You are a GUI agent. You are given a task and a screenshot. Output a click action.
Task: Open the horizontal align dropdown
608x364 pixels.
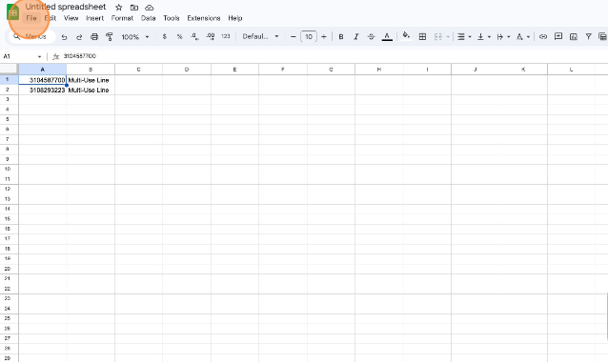point(464,37)
